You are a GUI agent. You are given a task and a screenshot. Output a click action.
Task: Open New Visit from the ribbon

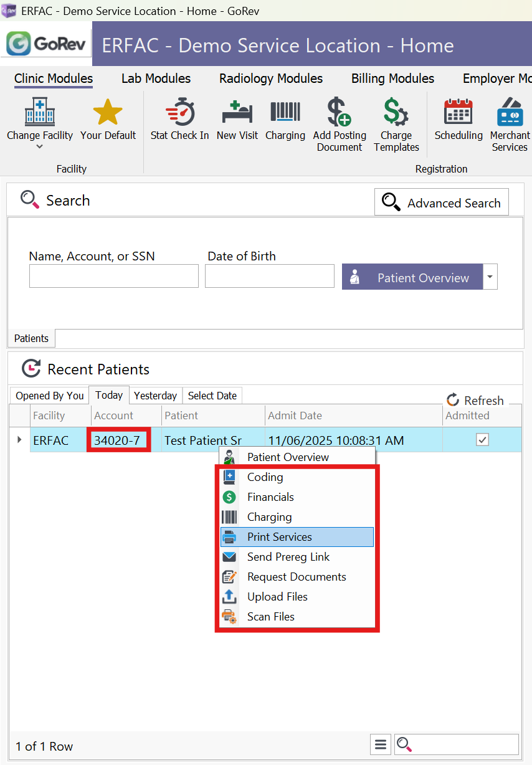[237, 113]
